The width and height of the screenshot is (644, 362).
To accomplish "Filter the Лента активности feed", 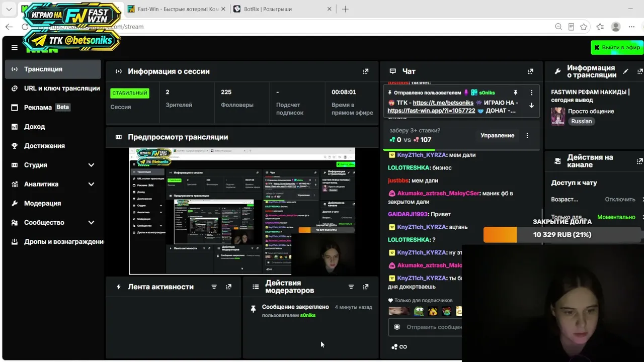I will click(x=214, y=287).
